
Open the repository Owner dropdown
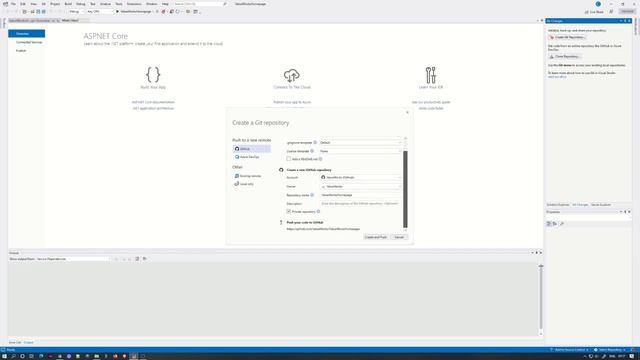click(360, 187)
